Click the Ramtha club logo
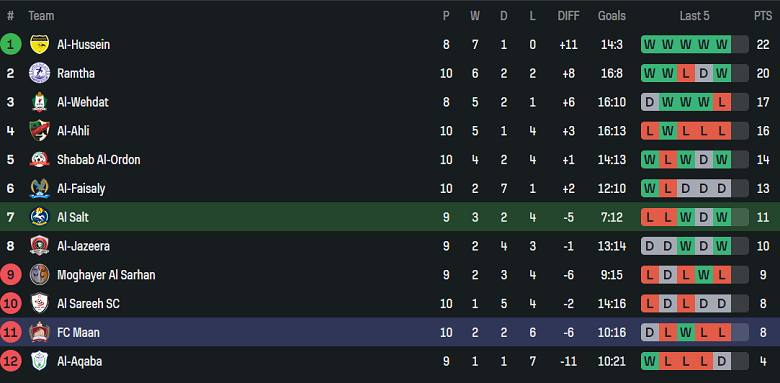 coord(39,74)
